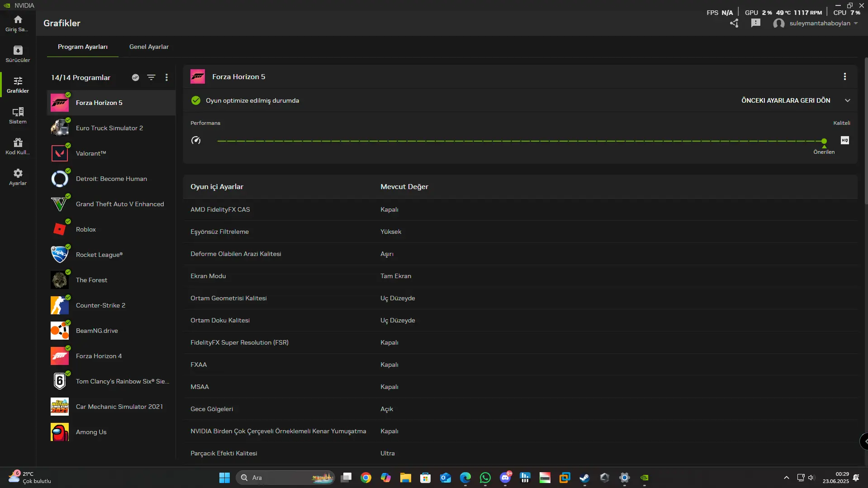Select Euro Truck Simulator 2 in programs
868x488 pixels.
(111, 128)
